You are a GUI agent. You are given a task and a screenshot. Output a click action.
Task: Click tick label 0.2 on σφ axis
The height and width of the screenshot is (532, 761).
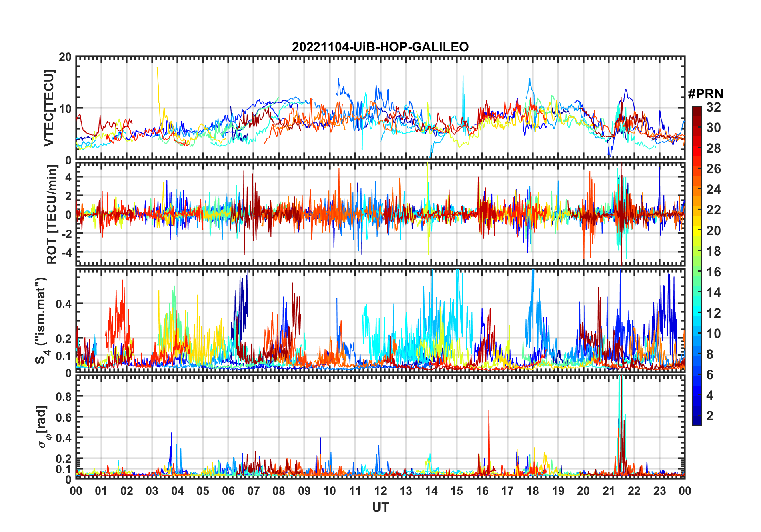click(x=63, y=459)
